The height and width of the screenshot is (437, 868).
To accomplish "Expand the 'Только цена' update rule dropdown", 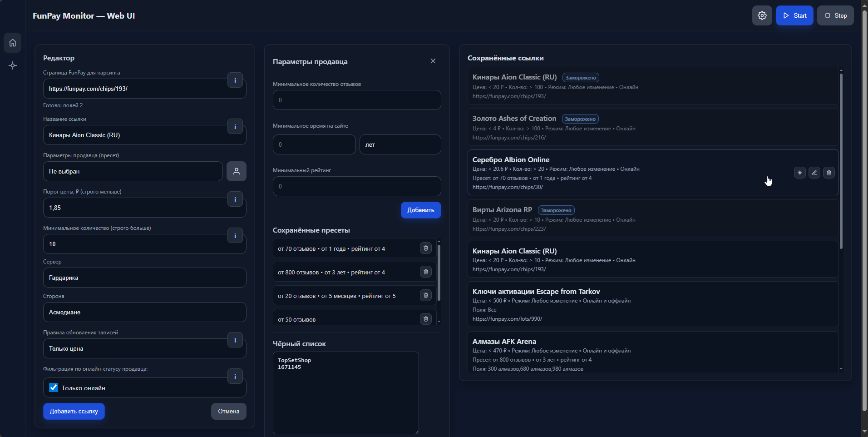I will point(136,349).
